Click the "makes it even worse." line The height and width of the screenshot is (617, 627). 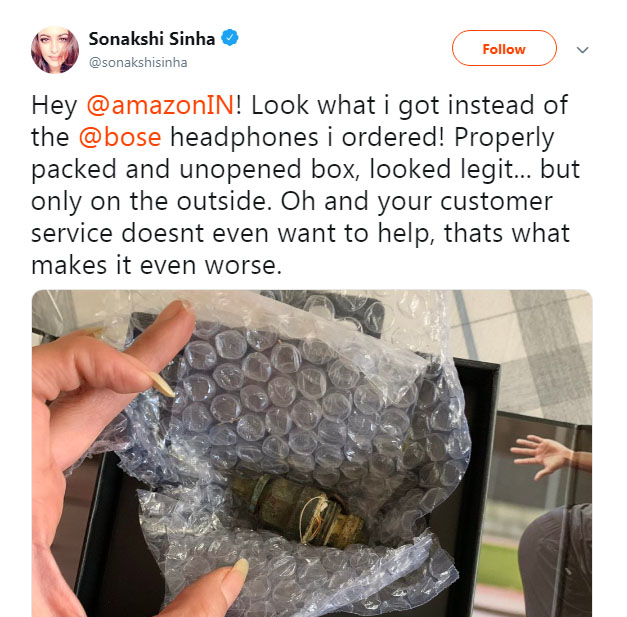156,265
